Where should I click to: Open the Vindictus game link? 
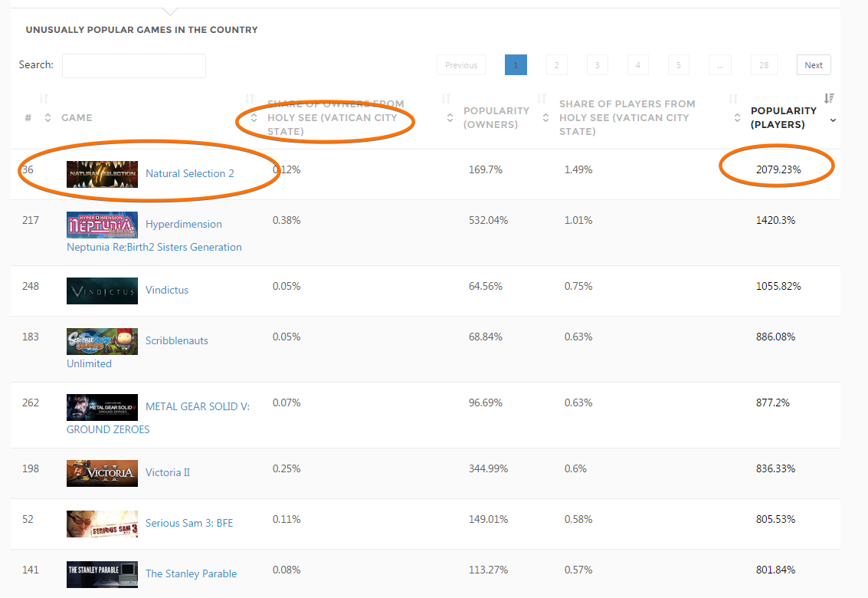166,290
